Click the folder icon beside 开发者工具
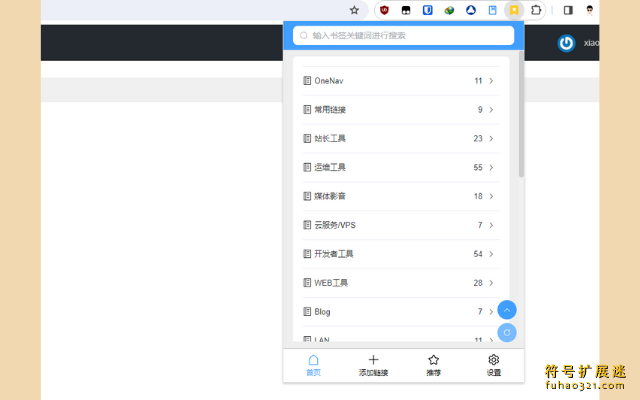 (x=307, y=254)
